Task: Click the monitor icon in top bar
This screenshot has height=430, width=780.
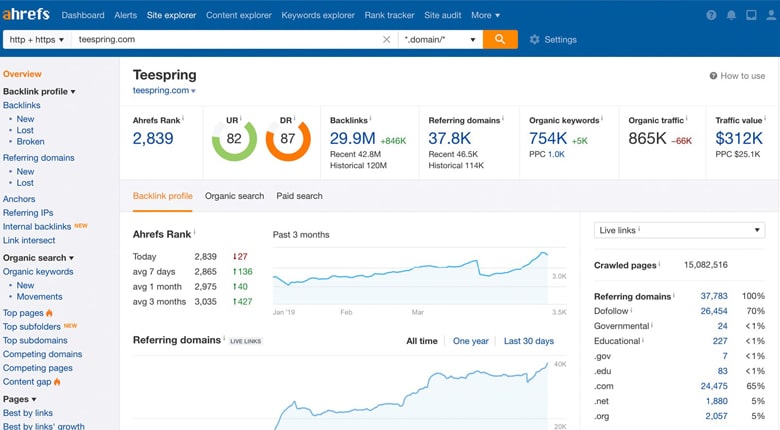Action: pos(751,15)
